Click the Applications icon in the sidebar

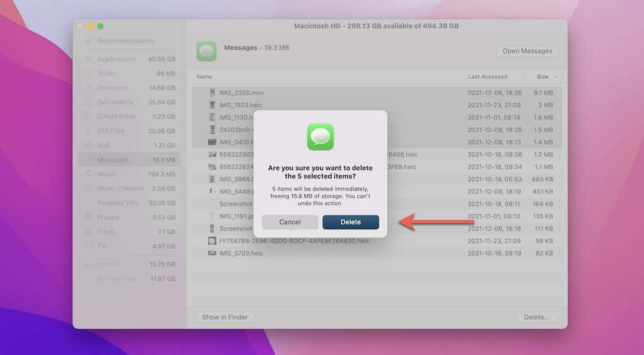88,58
